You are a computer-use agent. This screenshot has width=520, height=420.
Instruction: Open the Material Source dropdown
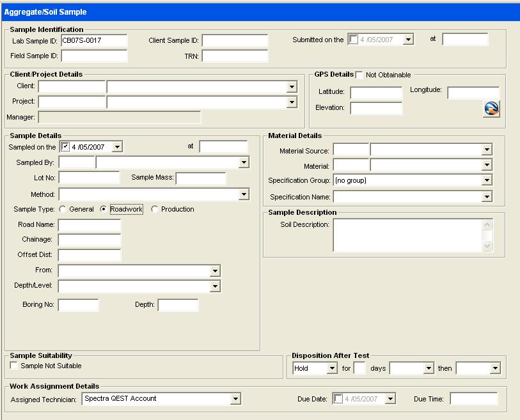click(x=487, y=150)
